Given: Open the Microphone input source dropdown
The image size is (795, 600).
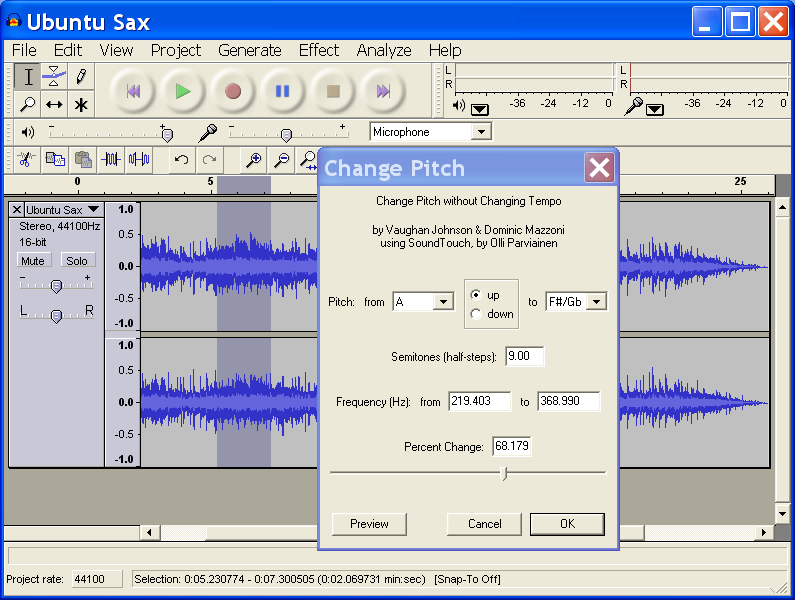Looking at the screenshot, I should pos(481,132).
